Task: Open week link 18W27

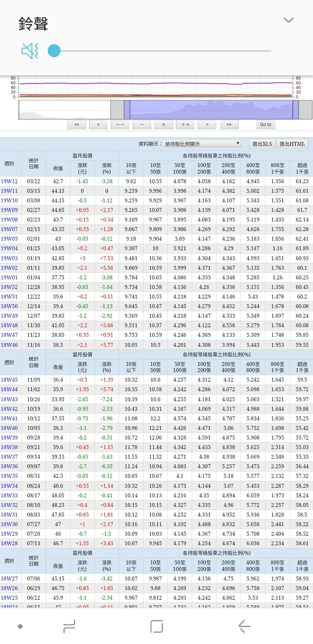Action: [9, 579]
